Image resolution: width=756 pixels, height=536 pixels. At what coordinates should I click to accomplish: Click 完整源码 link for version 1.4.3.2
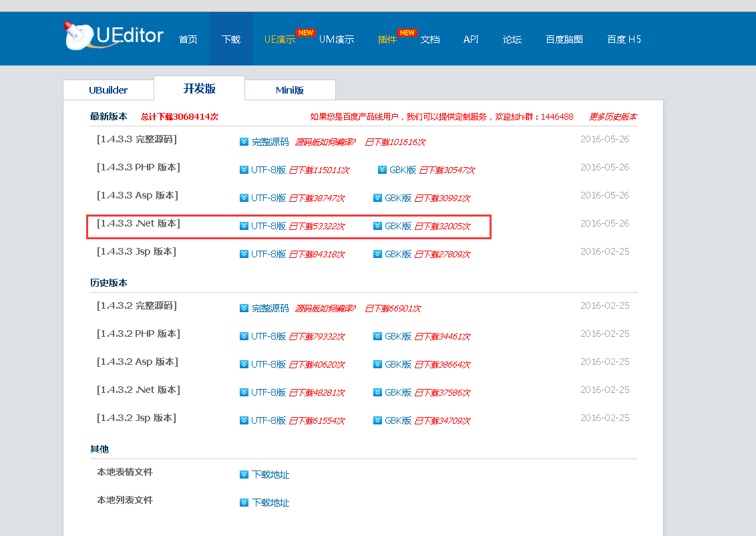(270, 308)
